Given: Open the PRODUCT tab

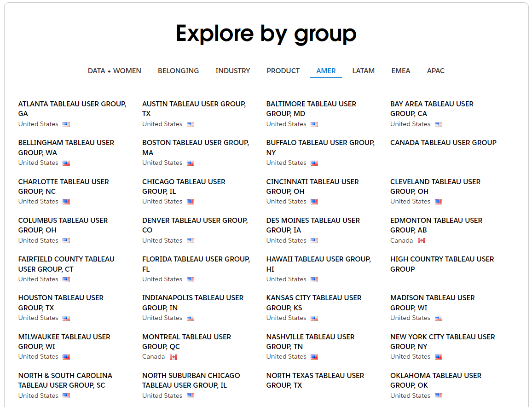Looking at the screenshot, I should click(x=283, y=71).
